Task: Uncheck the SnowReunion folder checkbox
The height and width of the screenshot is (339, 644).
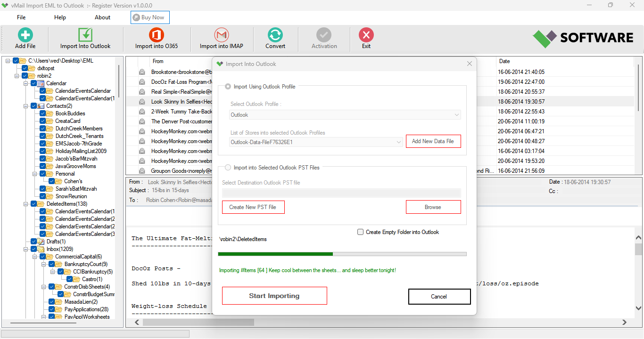Action: click(x=43, y=196)
